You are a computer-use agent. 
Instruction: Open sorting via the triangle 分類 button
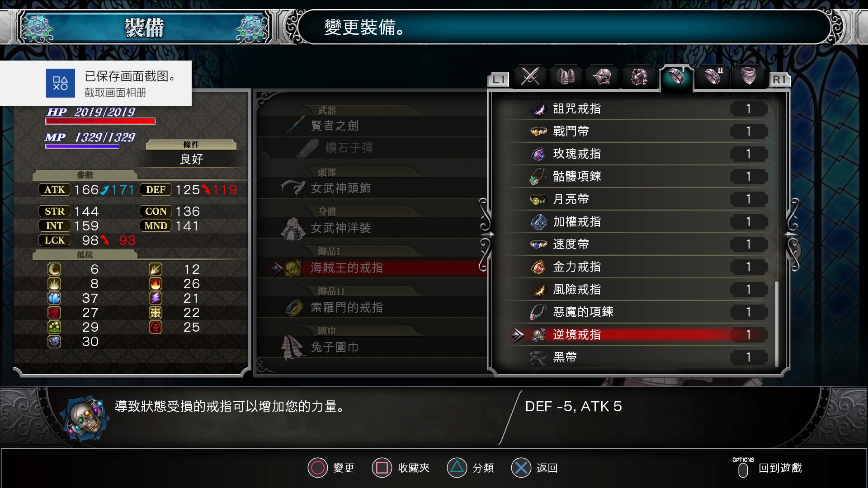[470, 468]
